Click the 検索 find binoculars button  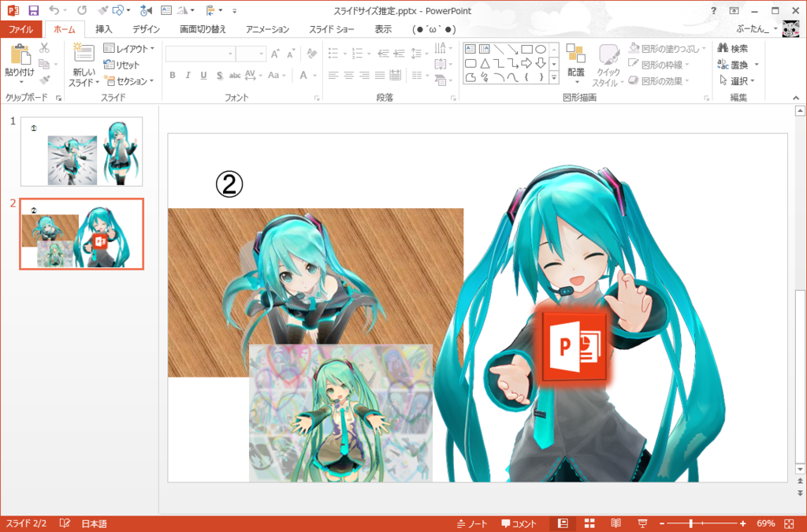click(733, 48)
